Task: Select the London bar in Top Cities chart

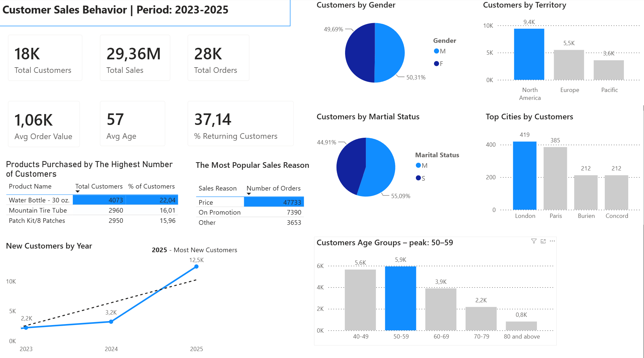Action: (x=525, y=176)
